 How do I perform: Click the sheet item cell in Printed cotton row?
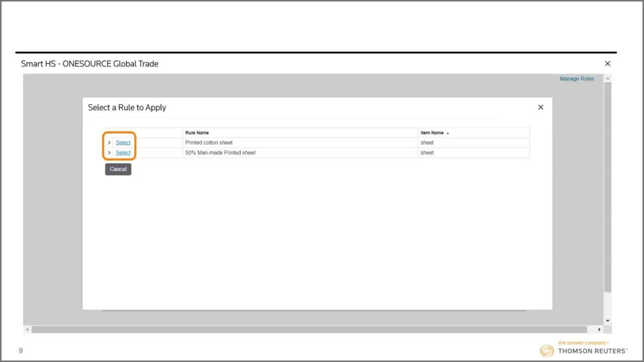point(427,143)
